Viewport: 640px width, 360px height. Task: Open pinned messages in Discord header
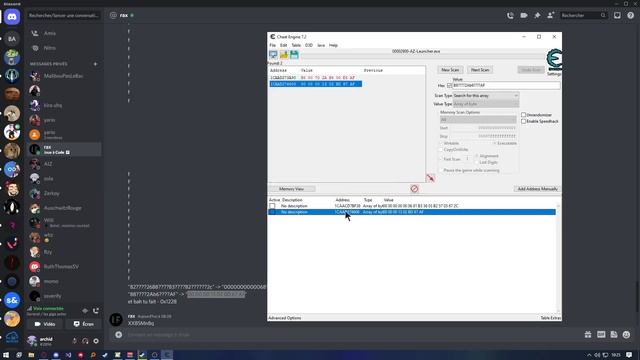pyautogui.click(x=537, y=16)
